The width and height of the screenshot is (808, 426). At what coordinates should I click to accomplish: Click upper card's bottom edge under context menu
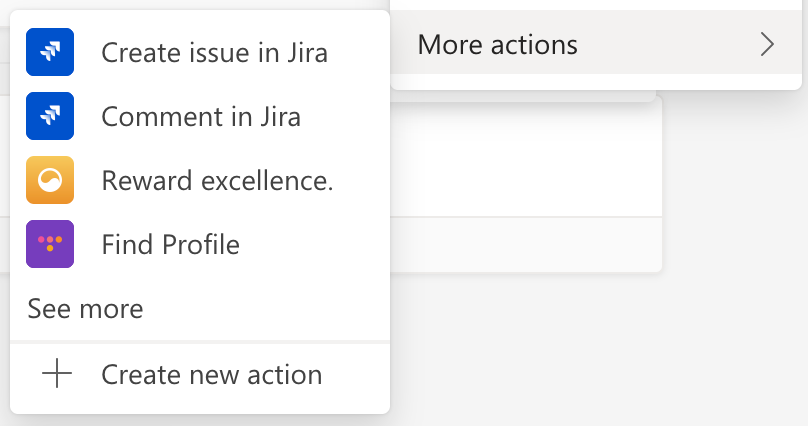click(523, 96)
